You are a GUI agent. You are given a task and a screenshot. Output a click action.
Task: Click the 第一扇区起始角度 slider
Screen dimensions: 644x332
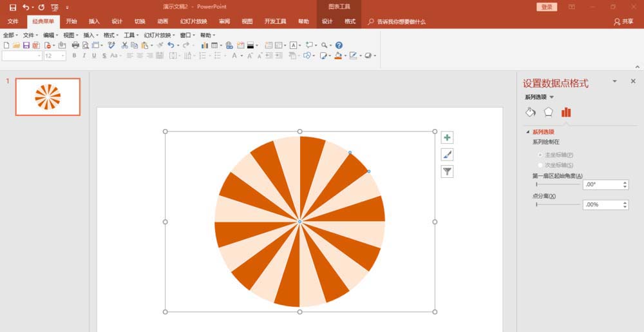tap(558, 184)
